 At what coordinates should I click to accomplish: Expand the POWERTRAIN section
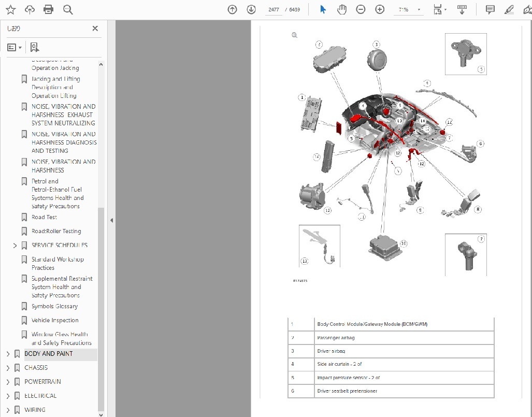pos(8,382)
